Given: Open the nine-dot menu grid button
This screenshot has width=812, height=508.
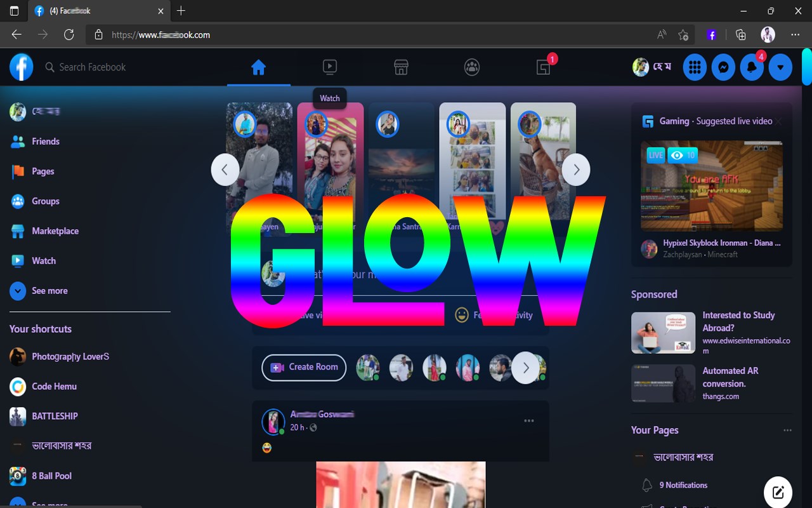Looking at the screenshot, I should coord(695,67).
